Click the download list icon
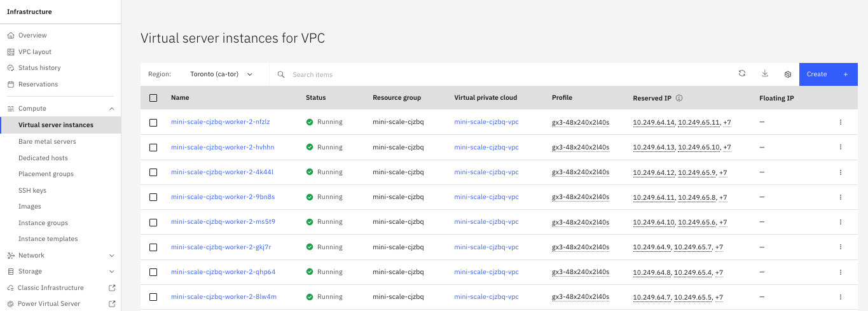868x311 pixels. pos(765,74)
